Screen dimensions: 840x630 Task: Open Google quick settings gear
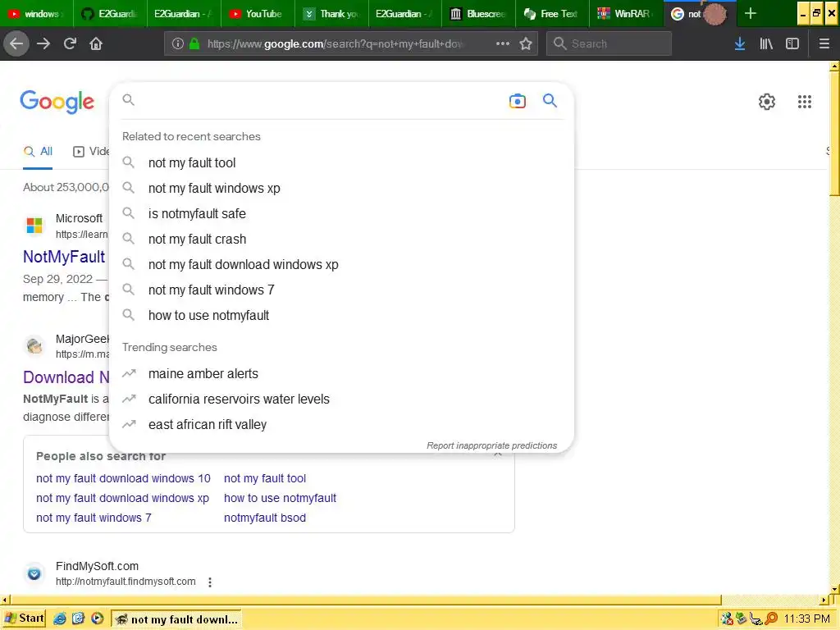click(x=767, y=101)
